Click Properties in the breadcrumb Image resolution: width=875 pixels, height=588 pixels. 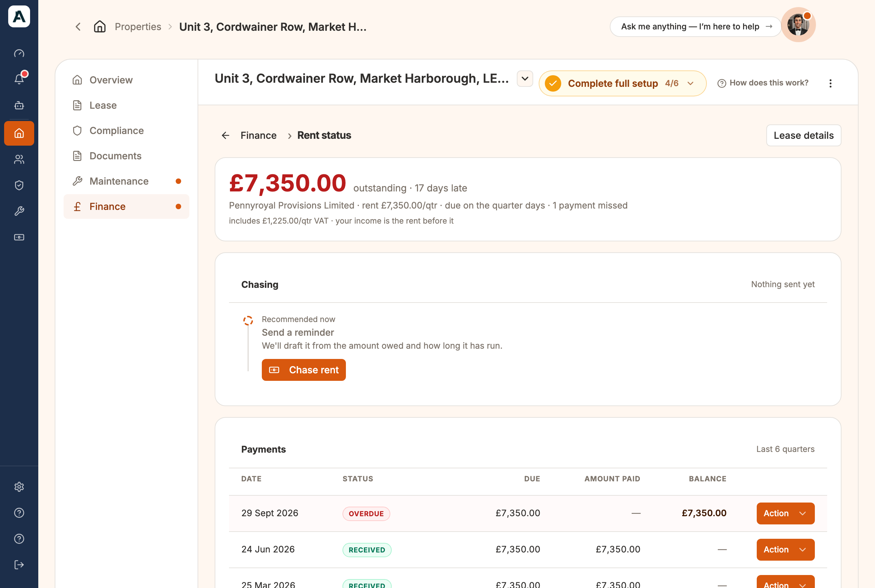click(138, 27)
